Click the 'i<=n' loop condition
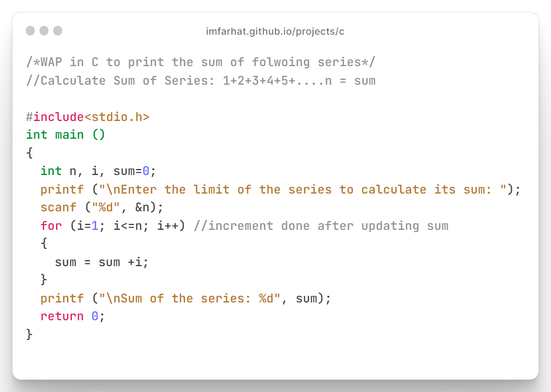 (128, 226)
